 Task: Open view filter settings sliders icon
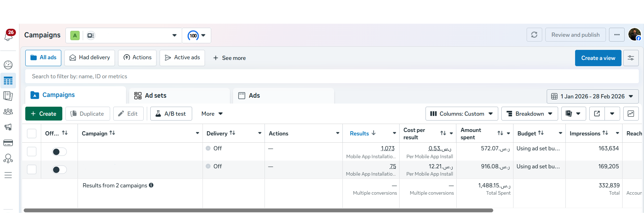[631, 58]
